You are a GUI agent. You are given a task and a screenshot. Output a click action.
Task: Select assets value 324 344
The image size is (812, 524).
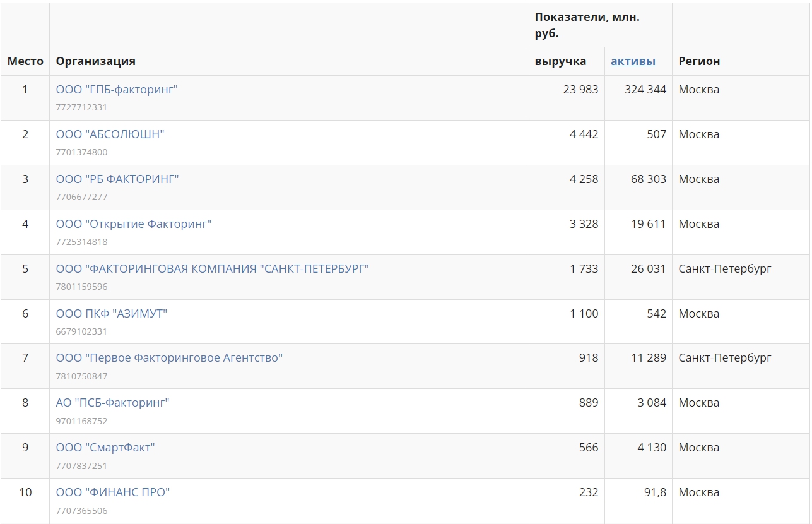tap(645, 90)
